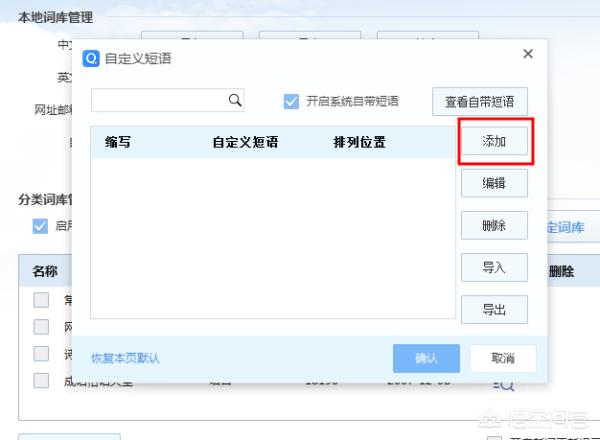Click 导入 to import phrases
Image resolution: width=600 pixels, height=440 pixels.
coord(494,267)
